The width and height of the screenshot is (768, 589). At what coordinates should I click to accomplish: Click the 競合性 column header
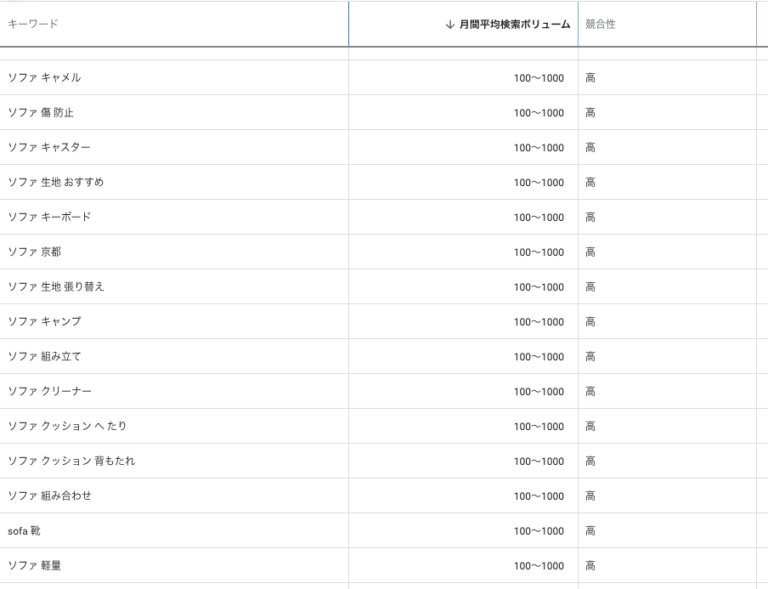click(x=600, y=24)
